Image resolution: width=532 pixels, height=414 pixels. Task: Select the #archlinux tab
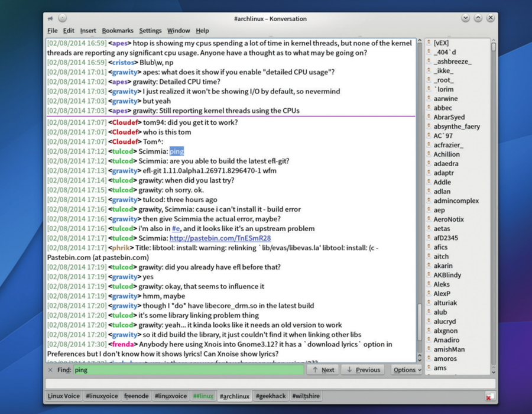tap(235, 396)
